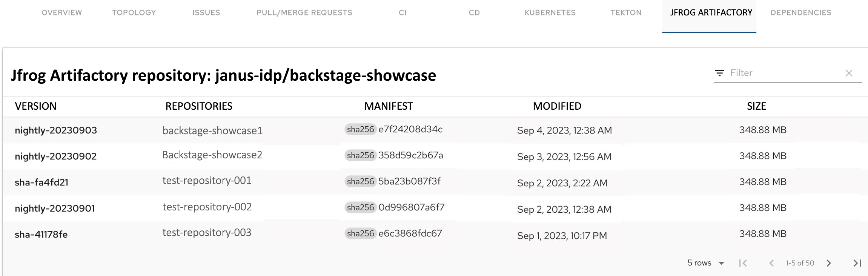The width and height of the screenshot is (868, 276).
Task: Go to the first page of results
Action: (743, 263)
